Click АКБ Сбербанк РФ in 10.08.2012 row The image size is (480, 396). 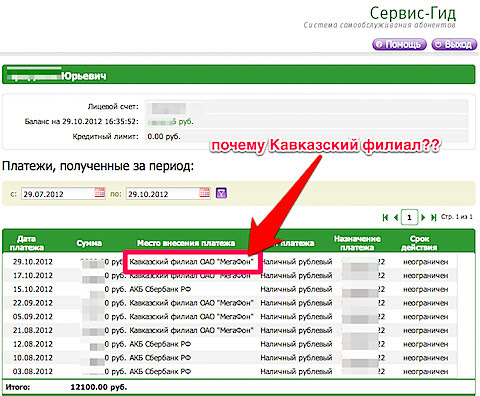tap(160, 357)
